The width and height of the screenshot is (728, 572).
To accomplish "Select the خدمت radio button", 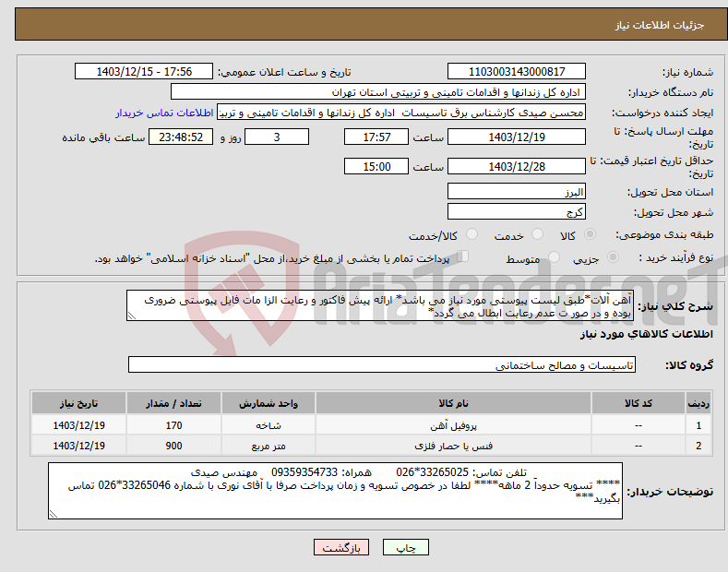I will pos(537,234).
